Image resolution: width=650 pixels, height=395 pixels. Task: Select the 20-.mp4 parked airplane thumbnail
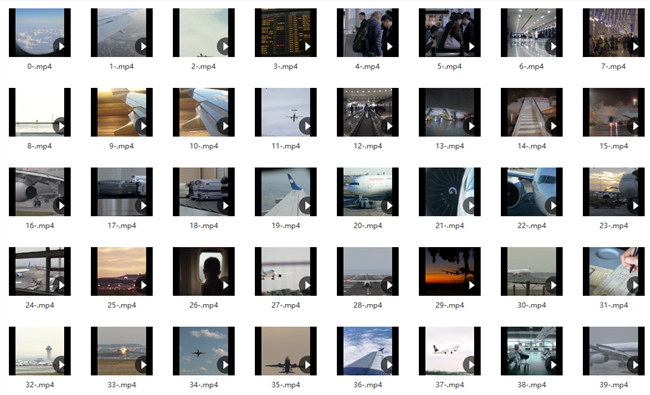pos(368,192)
